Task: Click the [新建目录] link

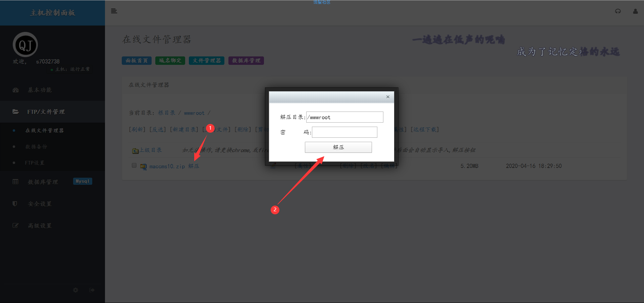Action: (x=184, y=129)
